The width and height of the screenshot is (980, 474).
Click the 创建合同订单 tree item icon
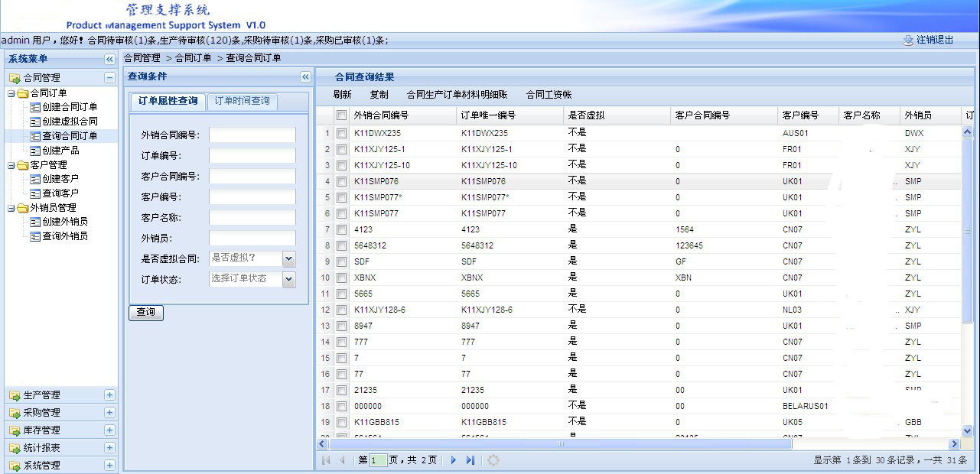click(34, 107)
